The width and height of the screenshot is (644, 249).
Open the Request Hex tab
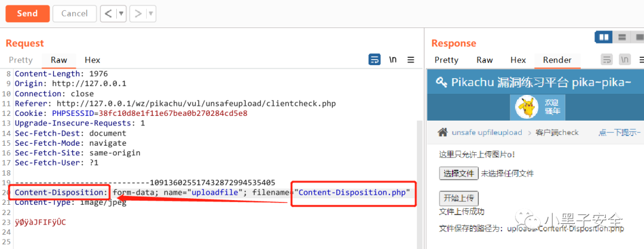click(92, 60)
